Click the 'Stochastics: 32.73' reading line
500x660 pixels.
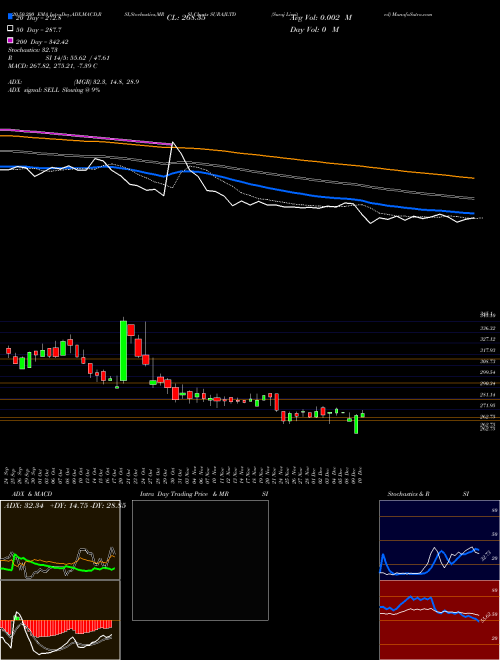coord(32,50)
